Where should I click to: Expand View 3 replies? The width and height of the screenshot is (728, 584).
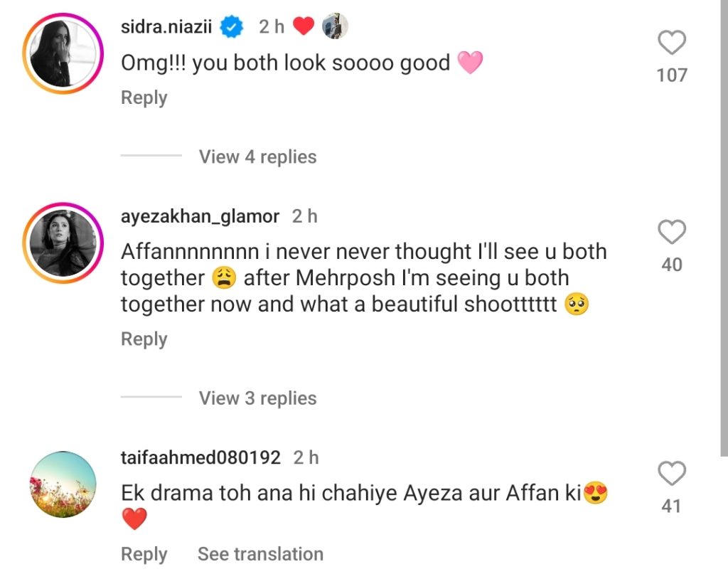257,398
